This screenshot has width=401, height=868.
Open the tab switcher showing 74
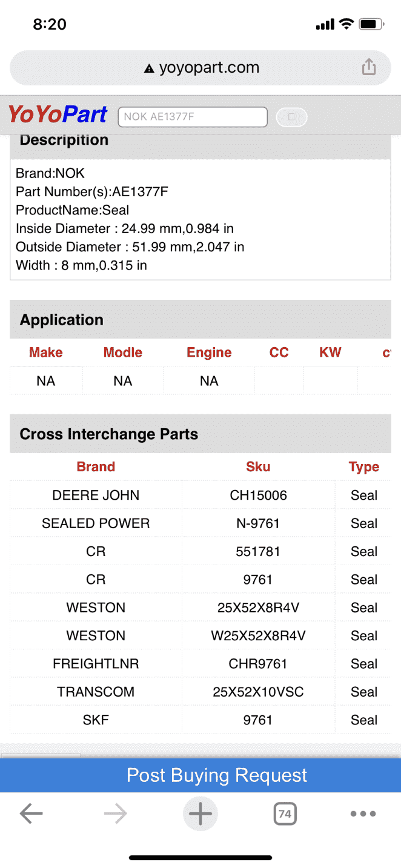coord(285,814)
